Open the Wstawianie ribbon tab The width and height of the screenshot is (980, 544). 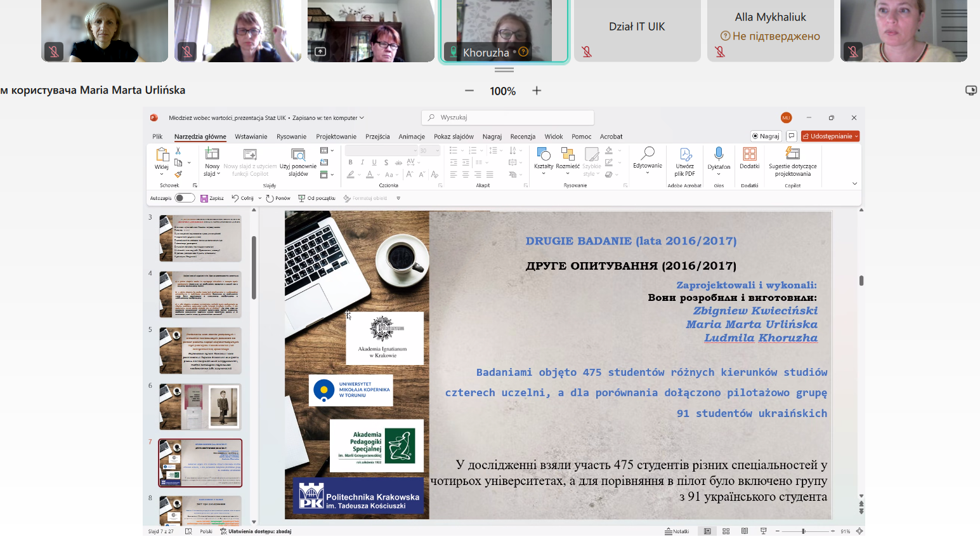point(251,136)
